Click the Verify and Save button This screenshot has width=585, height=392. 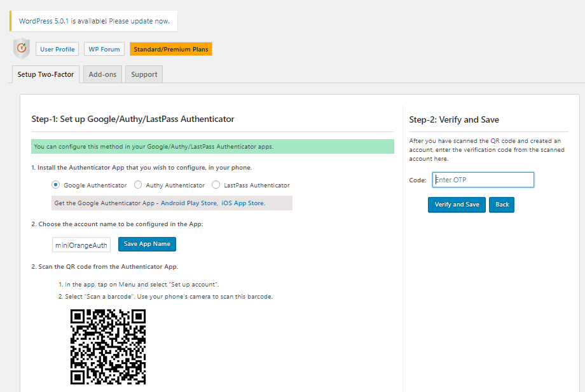457,205
